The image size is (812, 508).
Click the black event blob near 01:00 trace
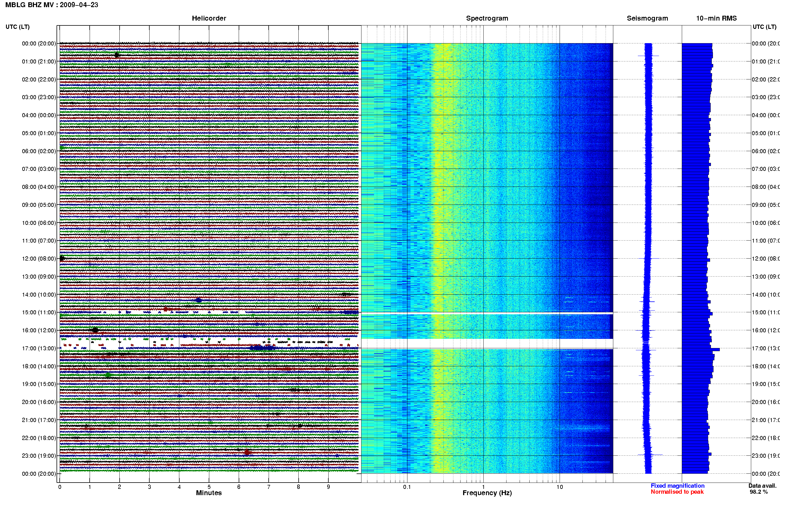pos(116,55)
